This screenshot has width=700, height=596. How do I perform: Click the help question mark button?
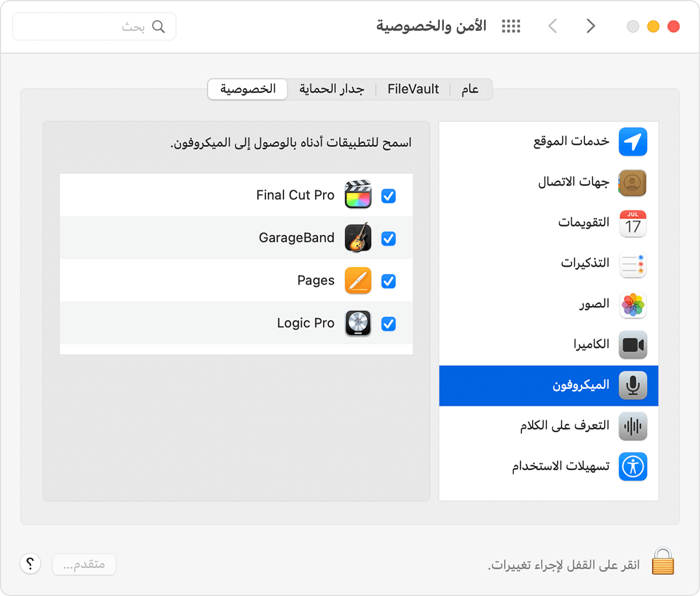30,563
